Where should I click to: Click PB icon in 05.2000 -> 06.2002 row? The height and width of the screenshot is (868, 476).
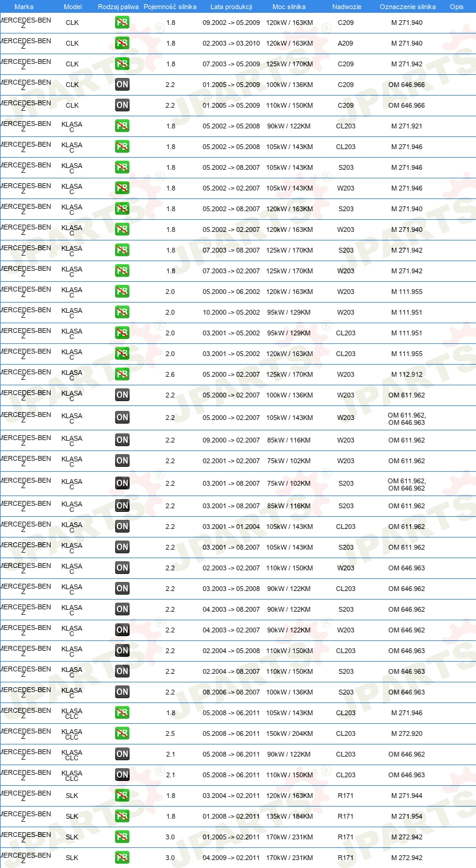click(x=122, y=292)
